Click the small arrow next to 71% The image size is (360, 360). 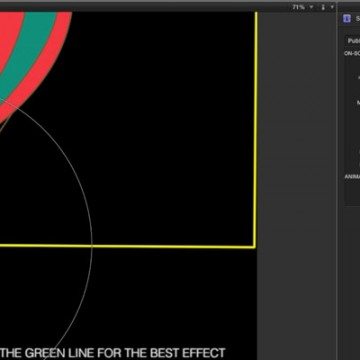[311, 7]
